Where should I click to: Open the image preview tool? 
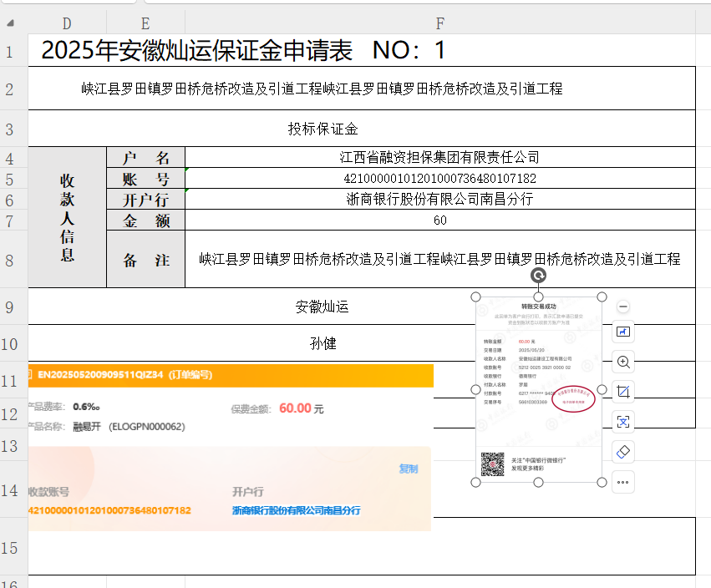[x=622, y=332]
